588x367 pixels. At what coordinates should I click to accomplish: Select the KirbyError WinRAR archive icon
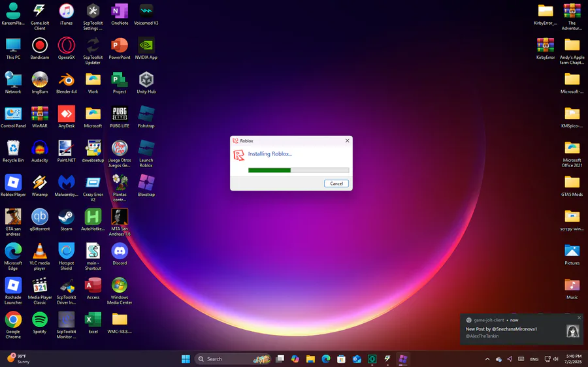click(546, 49)
